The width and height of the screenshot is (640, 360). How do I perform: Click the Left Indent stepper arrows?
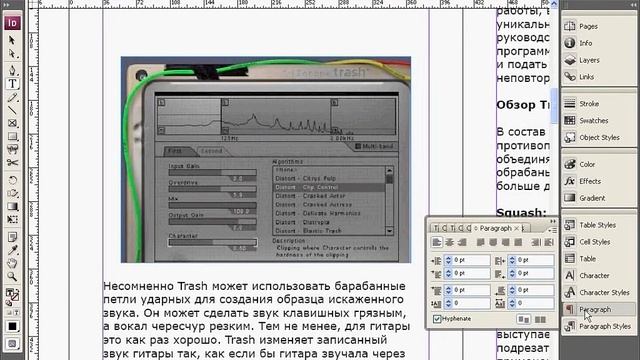point(448,260)
